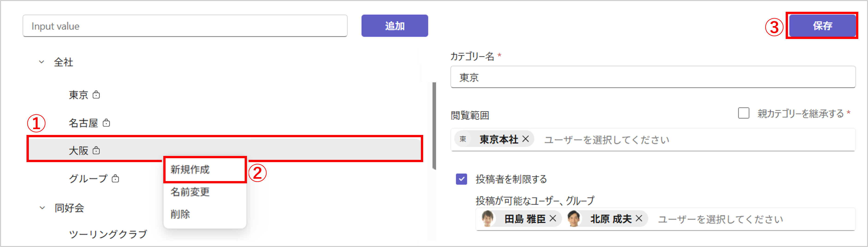The image size is (868, 247).
Task: Click the lock icon next to 大阪
Action: click(96, 150)
